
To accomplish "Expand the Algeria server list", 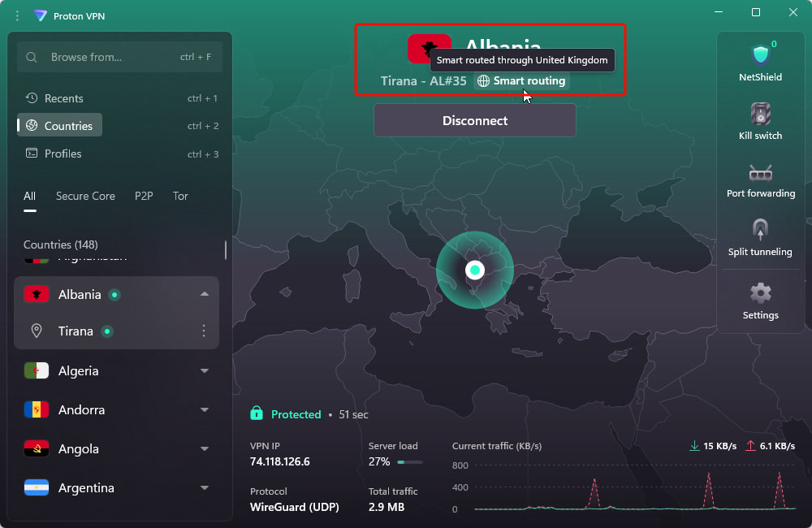I will click(x=205, y=371).
